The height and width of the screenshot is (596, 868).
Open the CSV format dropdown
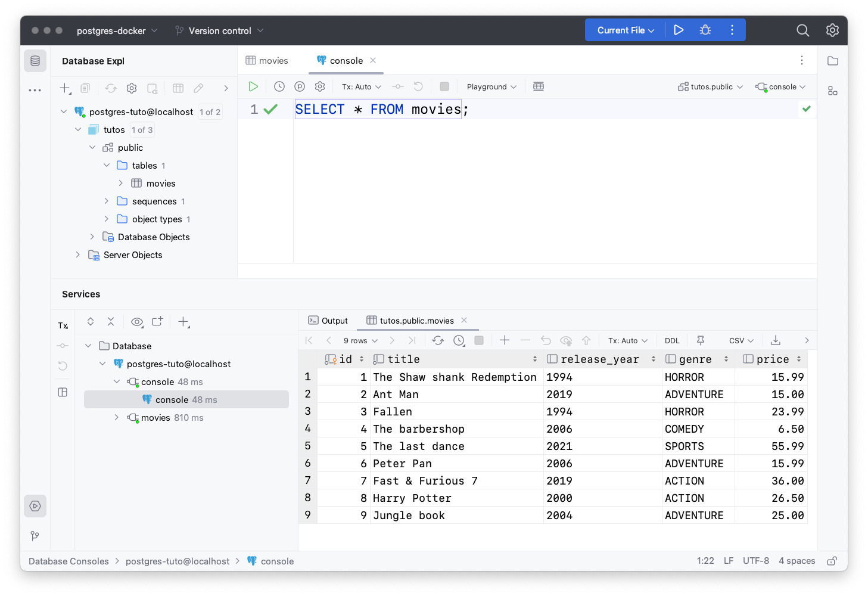(741, 340)
